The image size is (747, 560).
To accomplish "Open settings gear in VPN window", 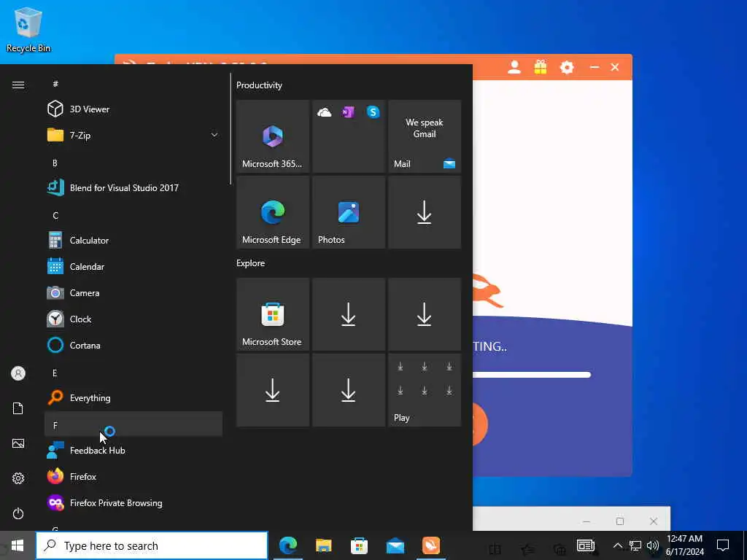I will click(566, 67).
